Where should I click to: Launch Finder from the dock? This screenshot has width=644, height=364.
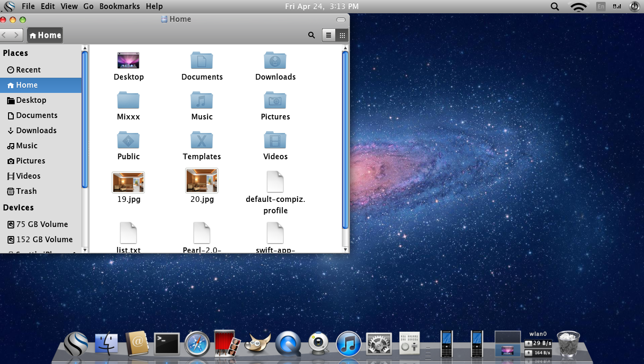coord(107,344)
